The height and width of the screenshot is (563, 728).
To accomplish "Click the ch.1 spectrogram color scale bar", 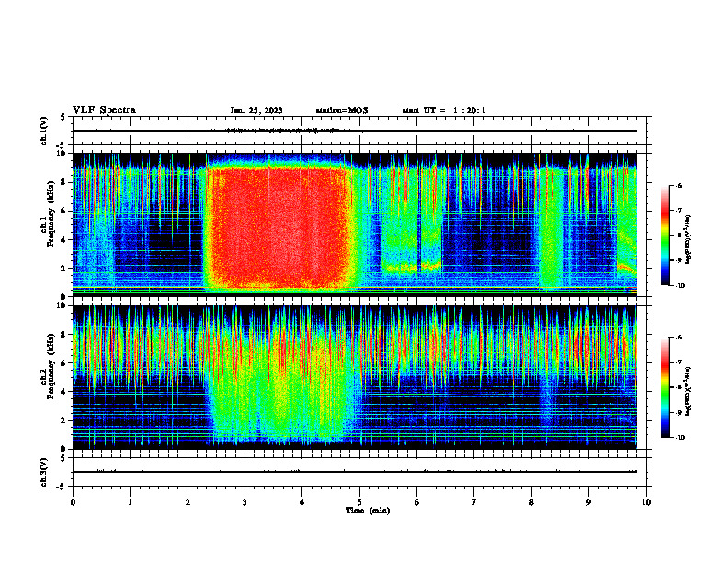I will pyautogui.click(x=665, y=236).
